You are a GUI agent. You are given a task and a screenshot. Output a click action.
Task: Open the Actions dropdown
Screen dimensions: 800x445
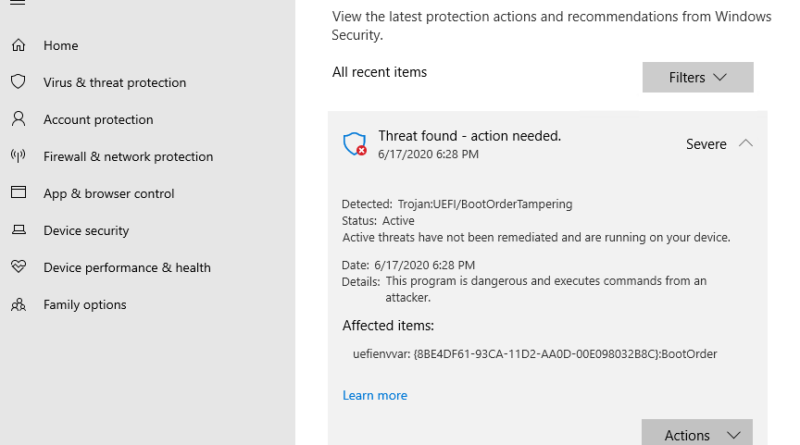tap(697, 434)
